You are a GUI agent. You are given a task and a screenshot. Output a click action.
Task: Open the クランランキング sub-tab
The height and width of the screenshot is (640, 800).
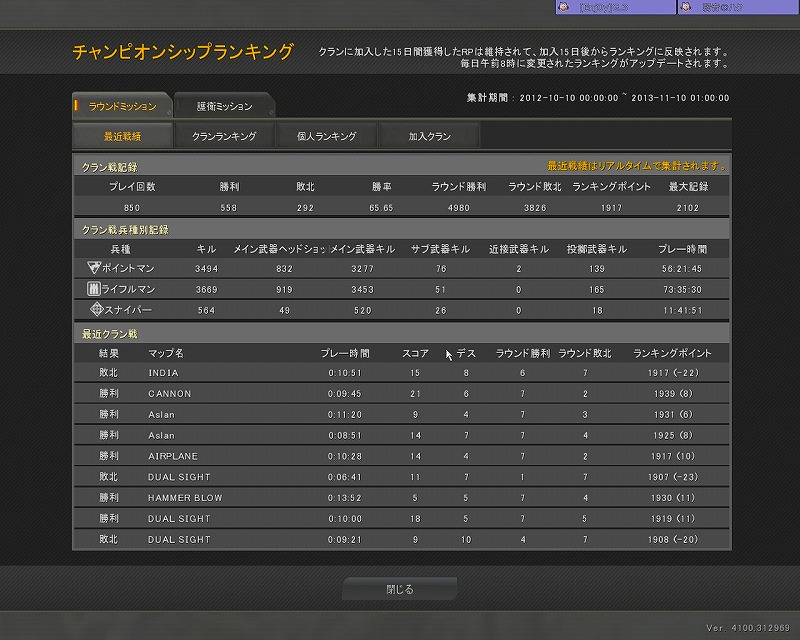[224, 135]
